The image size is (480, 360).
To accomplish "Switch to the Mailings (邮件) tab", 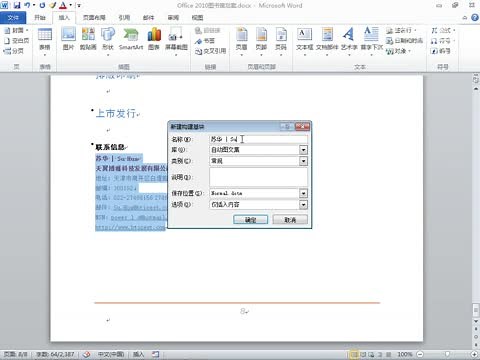I will coord(148,18).
